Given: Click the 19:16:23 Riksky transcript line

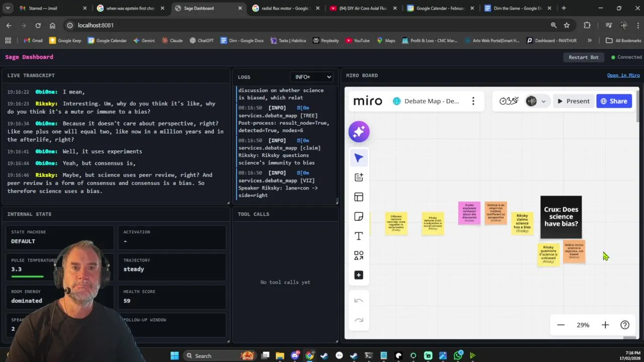Looking at the screenshot, I should pyautogui.click(x=116, y=108).
